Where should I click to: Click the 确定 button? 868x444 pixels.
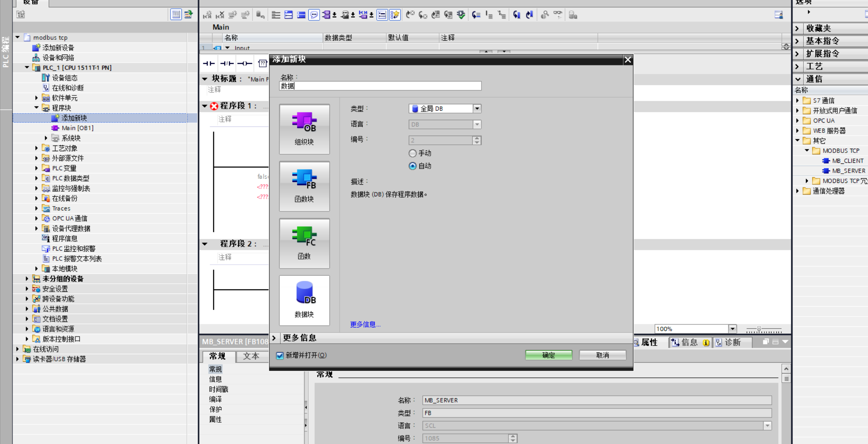coord(548,355)
